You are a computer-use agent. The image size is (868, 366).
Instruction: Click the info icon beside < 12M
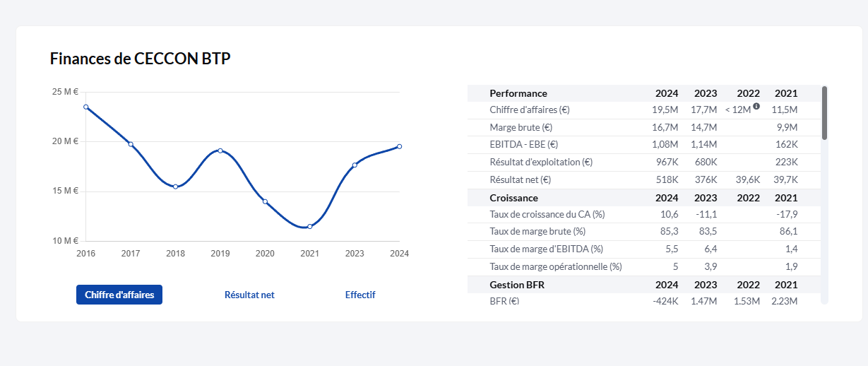(x=756, y=106)
